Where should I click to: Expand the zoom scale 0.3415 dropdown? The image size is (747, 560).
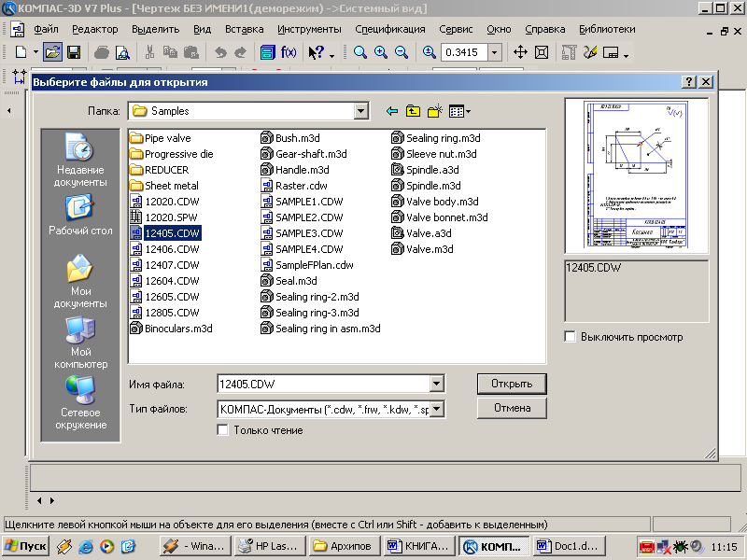tap(495, 52)
